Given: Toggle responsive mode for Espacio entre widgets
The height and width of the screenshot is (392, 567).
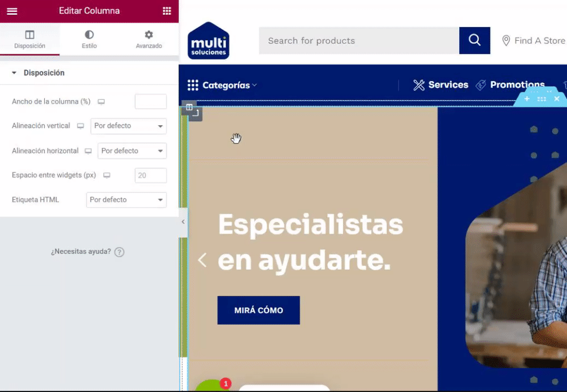Looking at the screenshot, I should click(x=107, y=175).
